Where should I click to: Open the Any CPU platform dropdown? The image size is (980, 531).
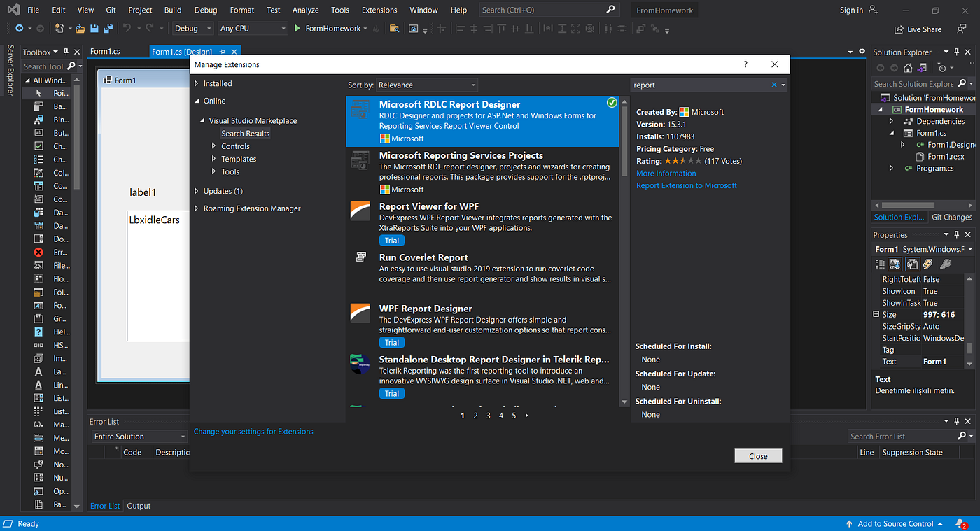click(x=252, y=28)
